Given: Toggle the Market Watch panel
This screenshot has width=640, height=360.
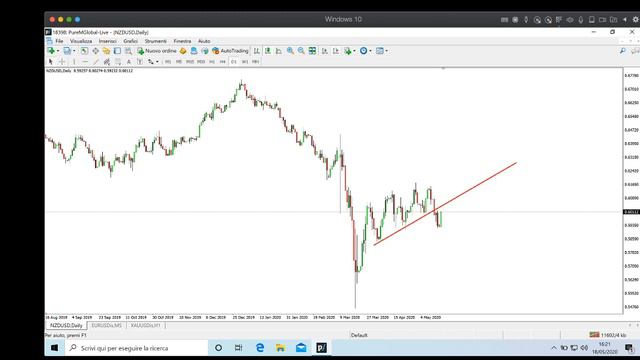Looking at the screenshot, I should [x=84, y=51].
